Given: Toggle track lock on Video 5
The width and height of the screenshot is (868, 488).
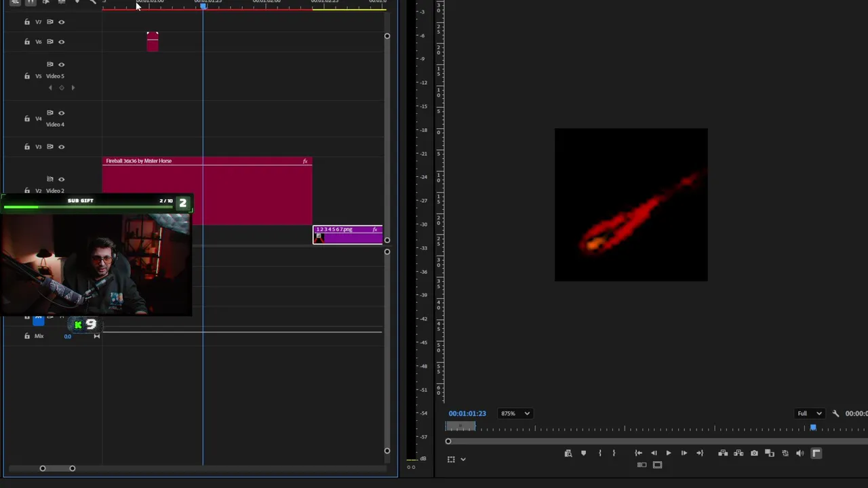Looking at the screenshot, I should pyautogui.click(x=27, y=76).
